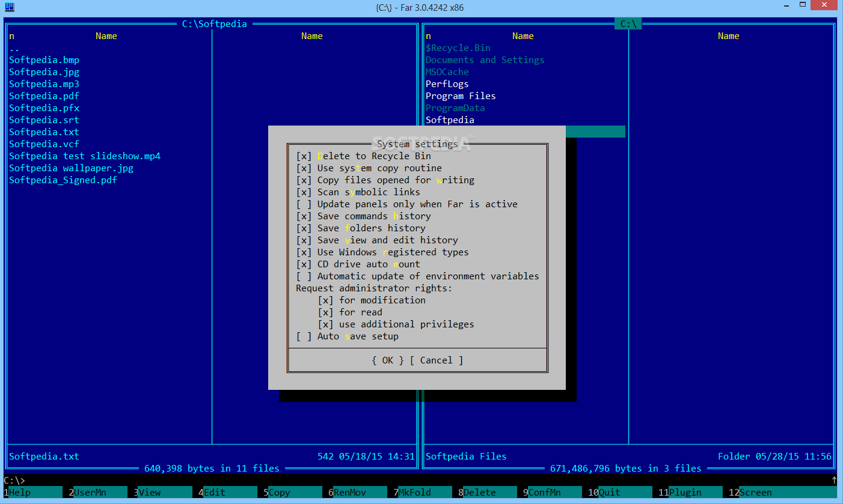Select Softpedia.pdf file
The width and height of the screenshot is (843, 504).
(44, 96)
